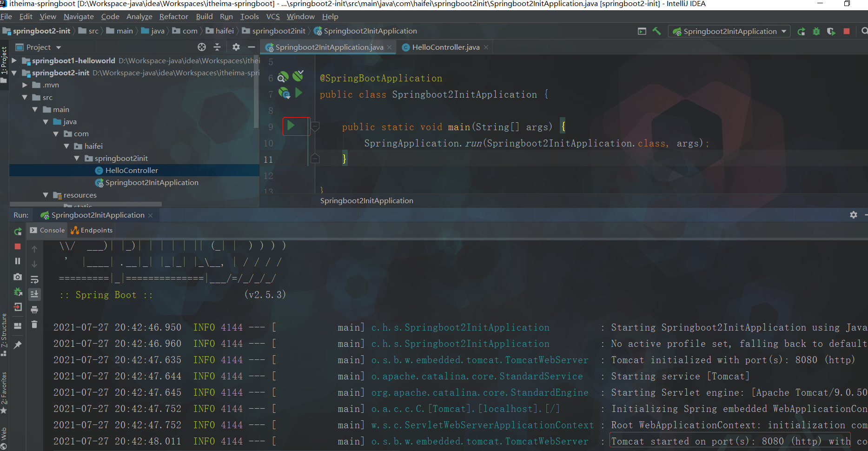Screen dimensions: 868x451
Task: Click the run gutter arrow beside the main method
Action: [x=291, y=125]
